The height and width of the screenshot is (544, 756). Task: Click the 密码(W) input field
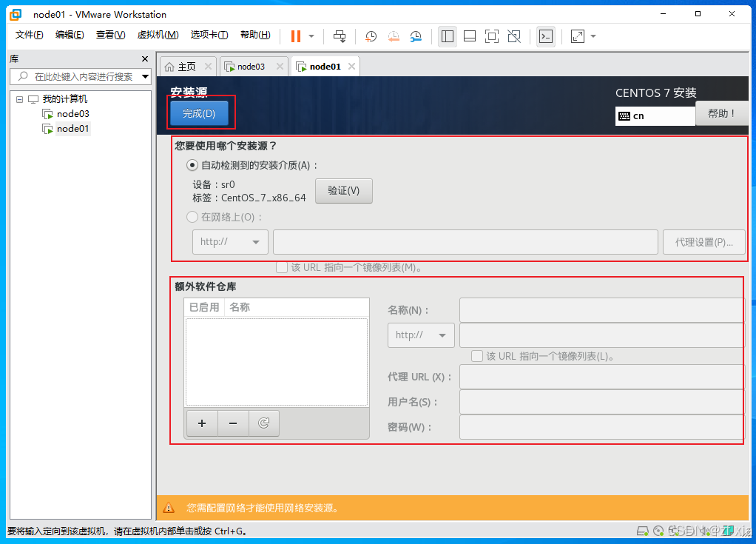click(x=601, y=427)
